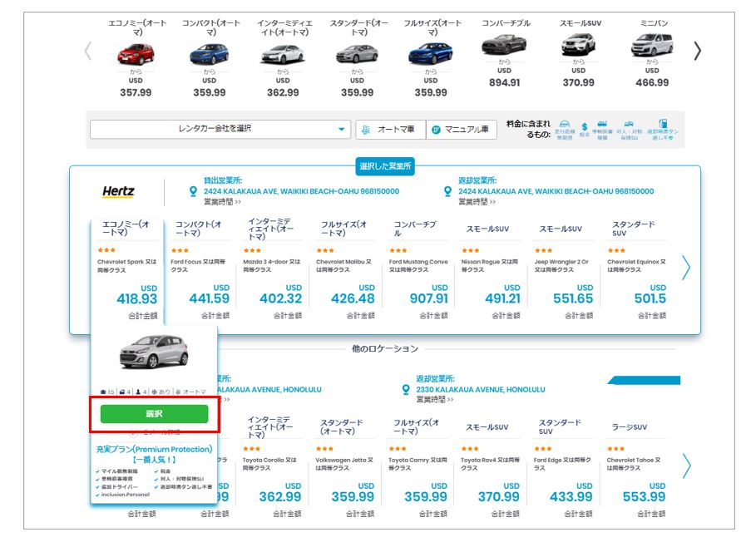Select the Chevrolet Spark 418.93 card
Viewport: 756px width, 547px height.
pyautogui.click(x=127, y=270)
